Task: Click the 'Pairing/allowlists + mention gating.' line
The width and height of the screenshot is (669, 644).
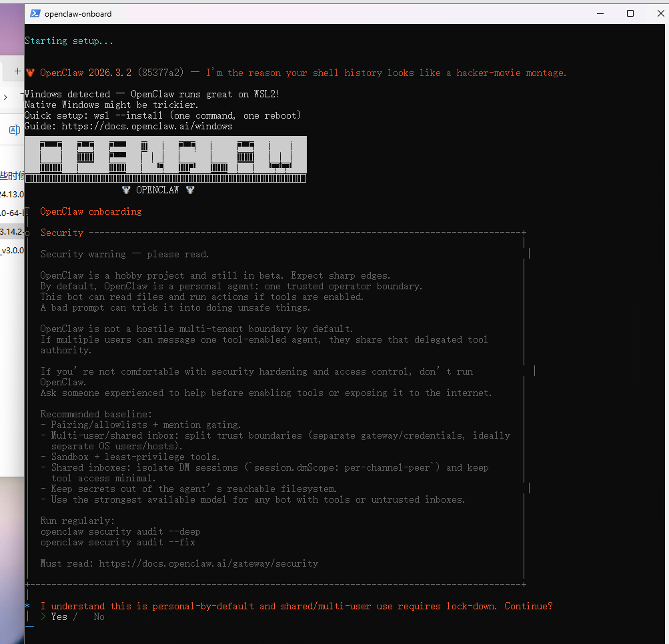Action: (x=141, y=425)
